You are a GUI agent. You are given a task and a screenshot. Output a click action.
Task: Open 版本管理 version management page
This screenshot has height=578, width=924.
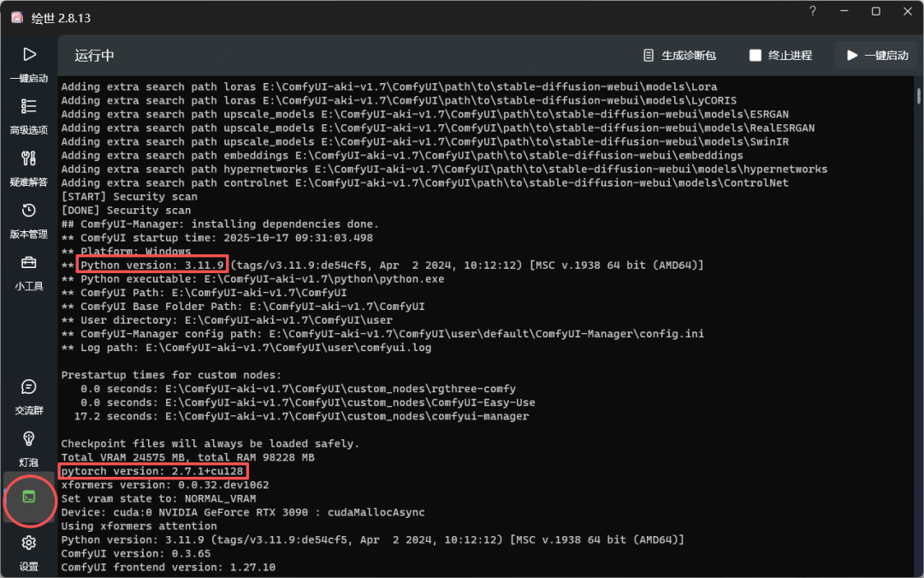29,221
